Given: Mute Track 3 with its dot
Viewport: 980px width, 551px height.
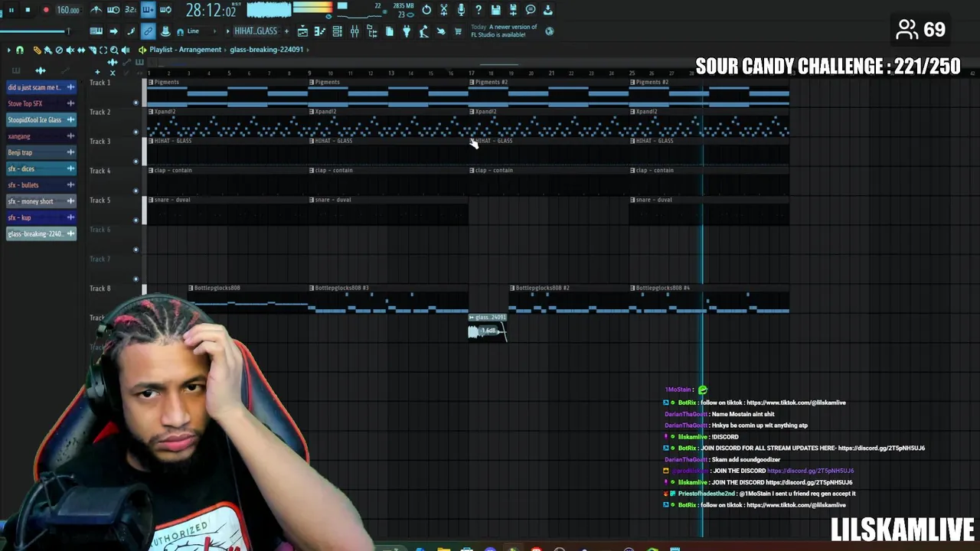Looking at the screenshot, I should [x=136, y=161].
